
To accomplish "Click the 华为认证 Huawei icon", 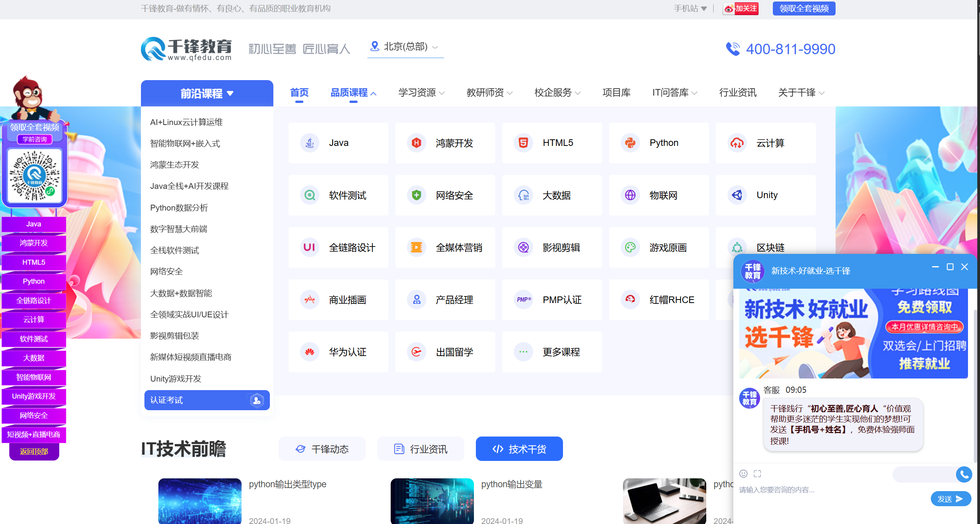I will (309, 352).
